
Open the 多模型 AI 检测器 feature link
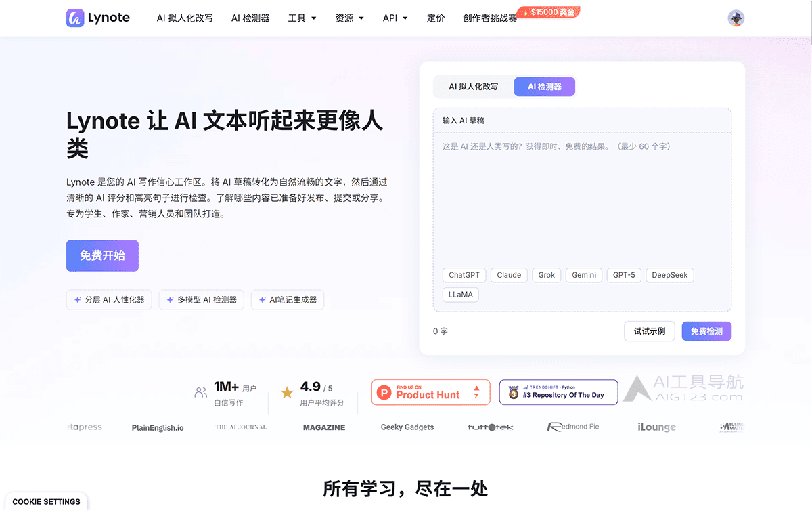click(x=202, y=299)
